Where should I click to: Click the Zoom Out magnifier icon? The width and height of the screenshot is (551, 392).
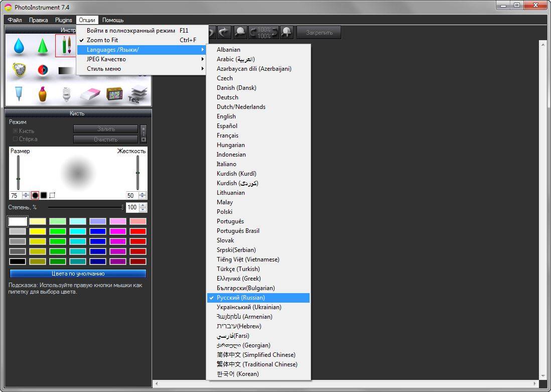[240, 32]
